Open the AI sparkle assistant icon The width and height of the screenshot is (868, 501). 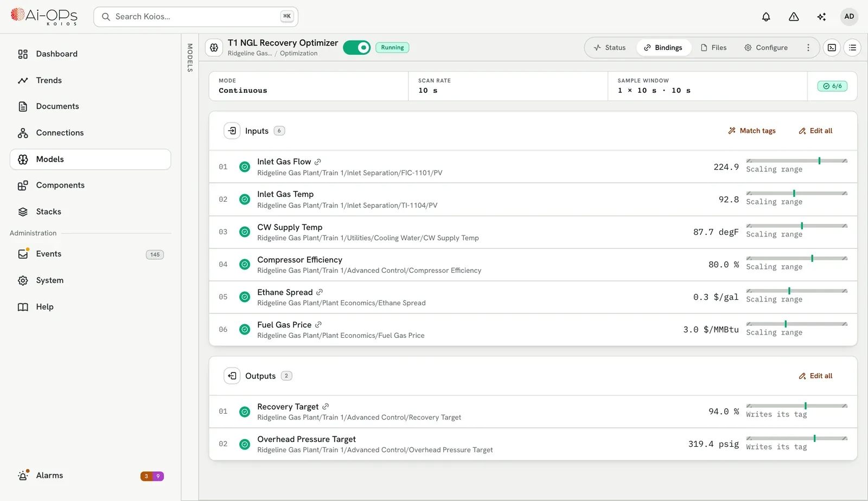pos(821,17)
